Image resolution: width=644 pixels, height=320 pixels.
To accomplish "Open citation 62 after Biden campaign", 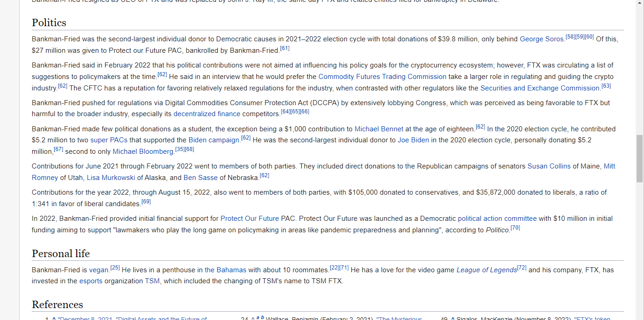I will (246, 138).
